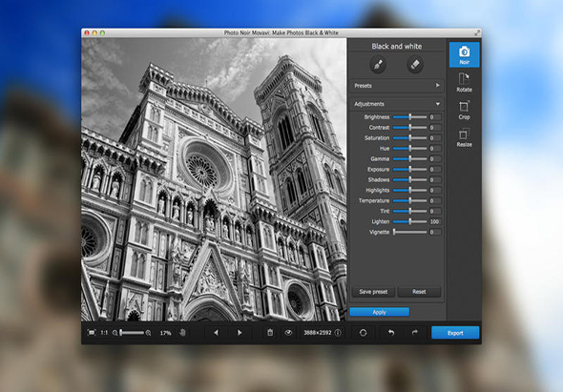Select the brush tool in Black and white panel
The height and width of the screenshot is (392, 563).
(378, 65)
